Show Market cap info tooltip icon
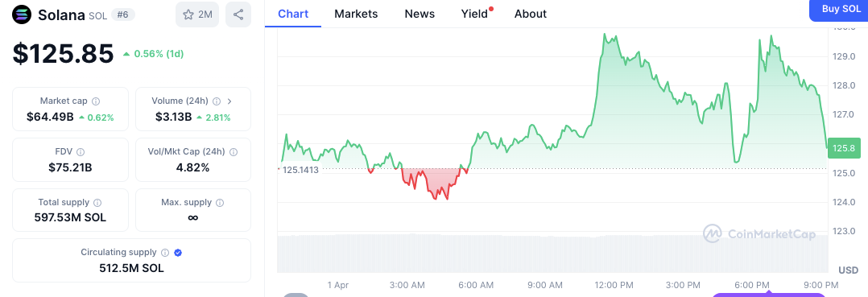The height and width of the screenshot is (297, 868). pos(96,101)
